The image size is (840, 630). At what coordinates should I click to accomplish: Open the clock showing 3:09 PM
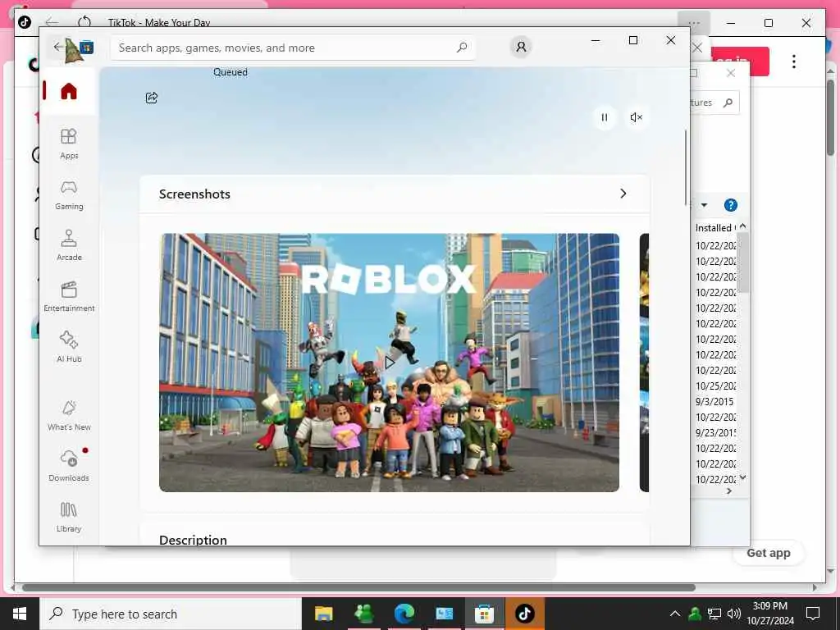(769, 614)
